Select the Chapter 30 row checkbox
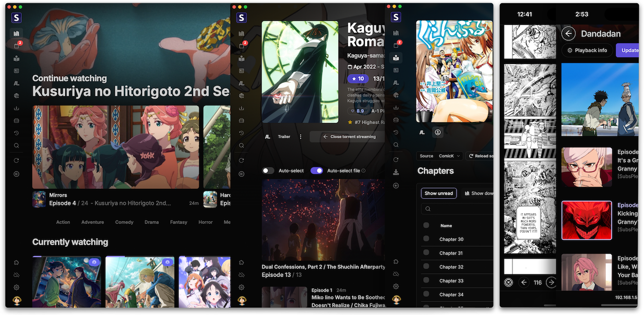The width and height of the screenshot is (644, 315). pyautogui.click(x=426, y=239)
